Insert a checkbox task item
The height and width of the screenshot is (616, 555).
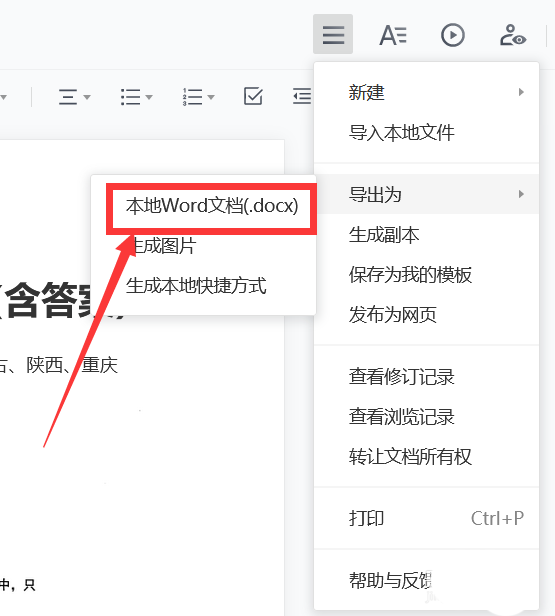(253, 96)
